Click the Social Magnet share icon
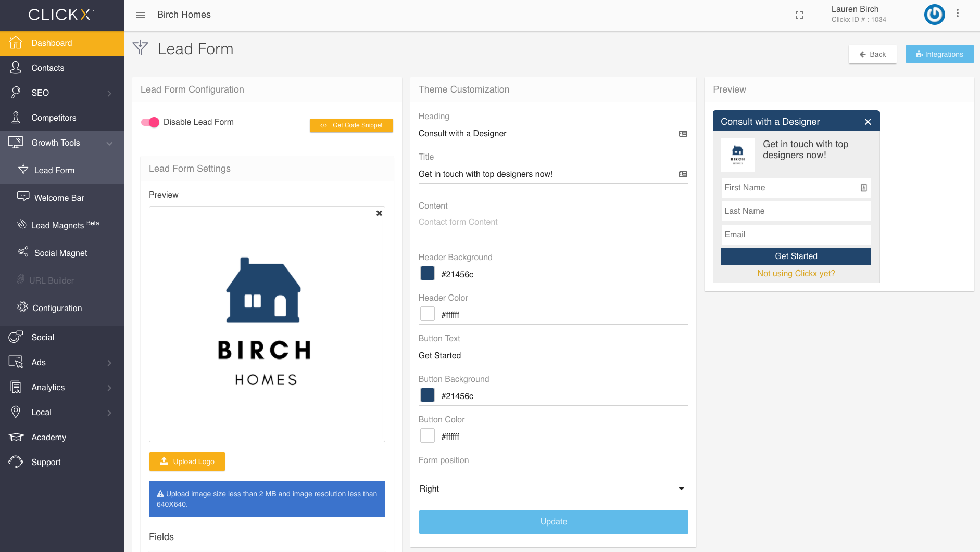The image size is (980, 552). [23, 252]
